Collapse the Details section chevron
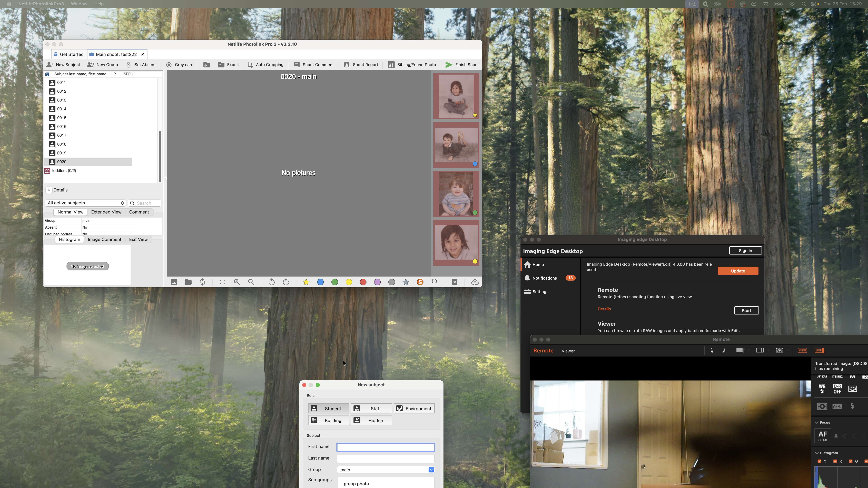This screenshot has height=488, width=868. tap(49, 190)
